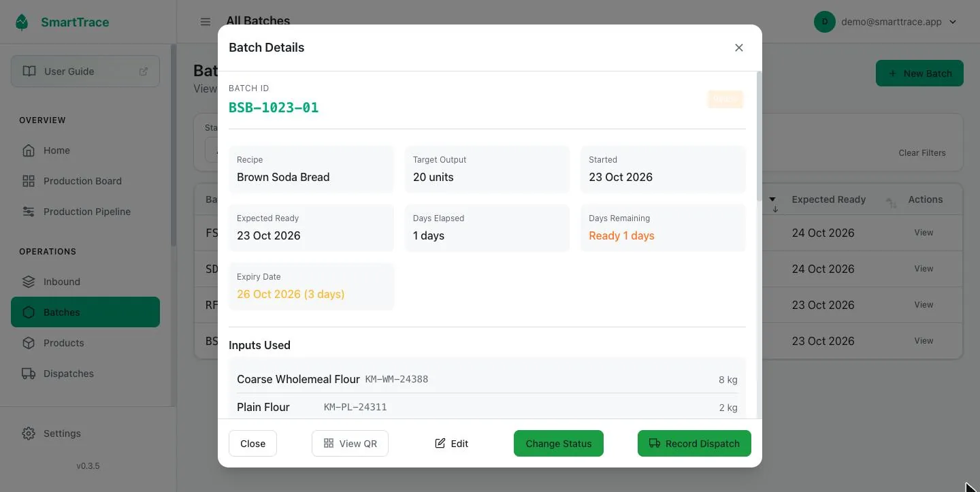Click the Batches hexagon icon
980x492 pixels.
point(29,312)
